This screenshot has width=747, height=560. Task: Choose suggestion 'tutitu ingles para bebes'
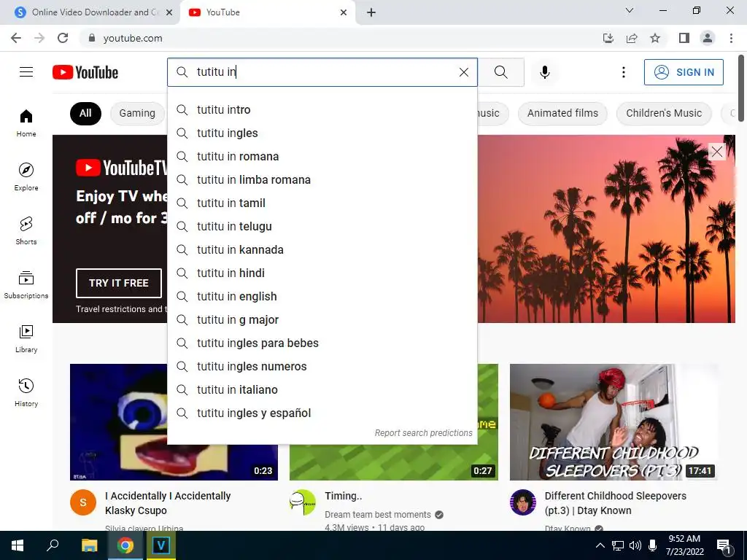click(322, 343)
